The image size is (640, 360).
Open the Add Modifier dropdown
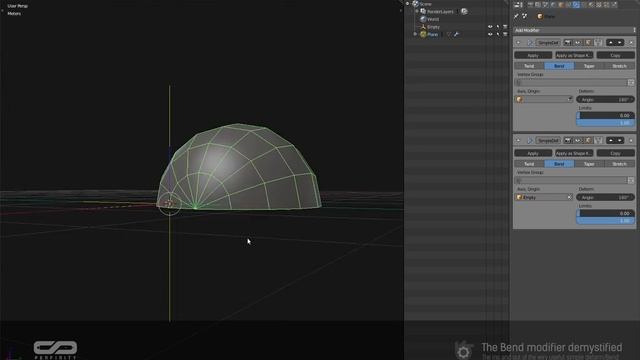click(574, 30)
